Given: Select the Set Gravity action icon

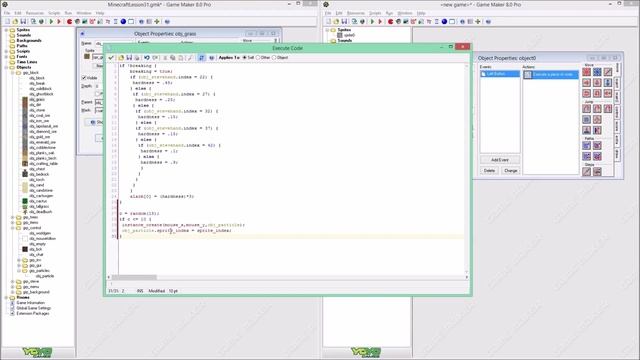Looking at the screenshot, I should 608,83.
